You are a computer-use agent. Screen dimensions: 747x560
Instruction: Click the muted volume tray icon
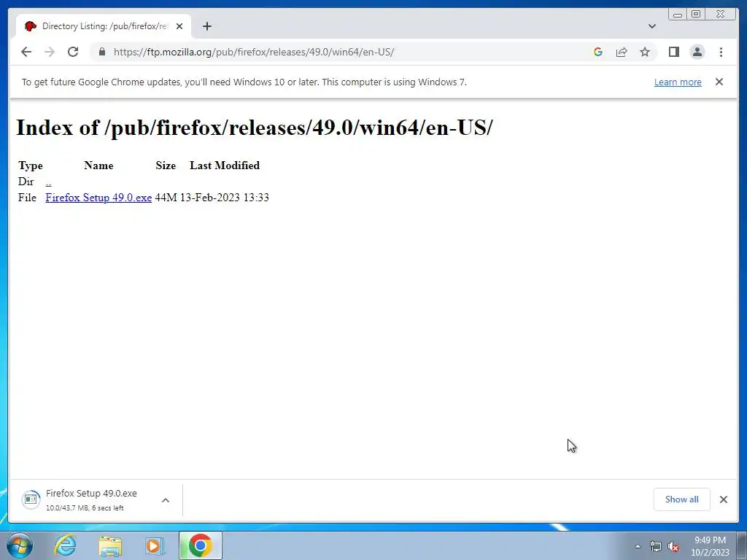pyautogui.click(x=673, y=547)
